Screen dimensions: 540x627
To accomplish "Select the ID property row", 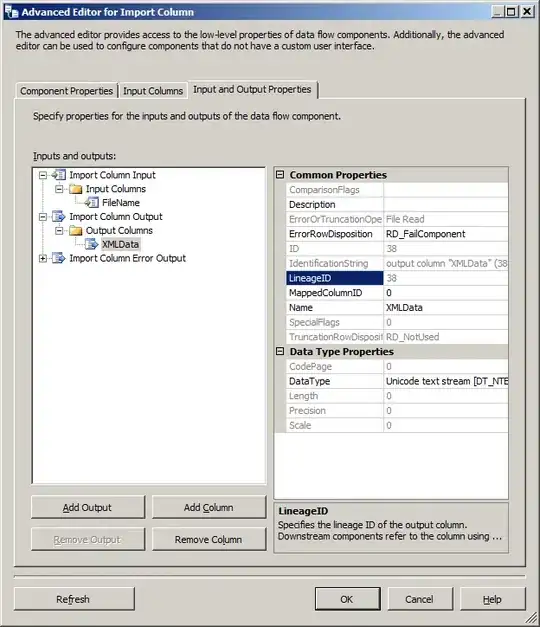I will click(397, 249).
